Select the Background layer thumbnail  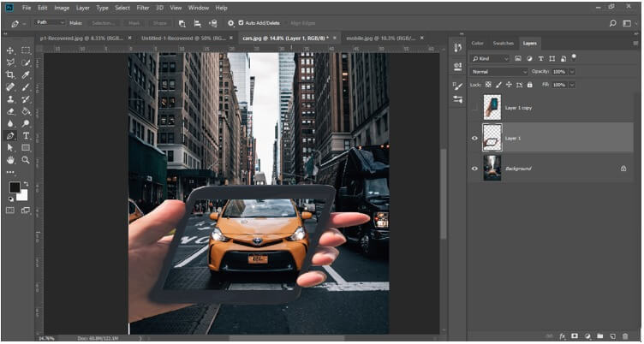[492, 168]
